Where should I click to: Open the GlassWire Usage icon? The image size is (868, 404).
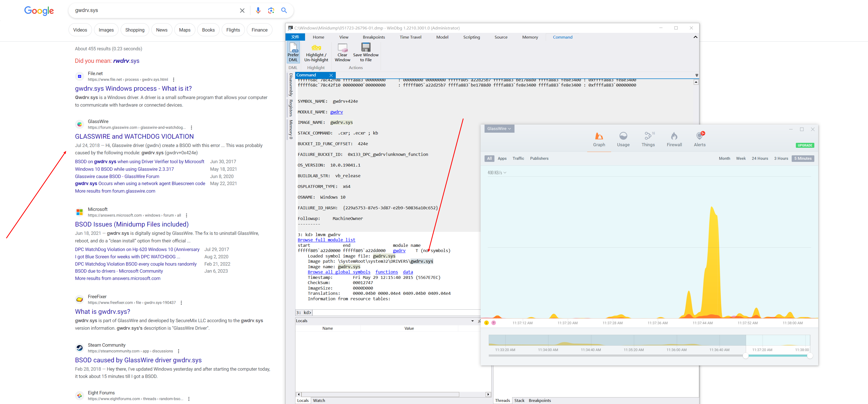click(623, 136)
